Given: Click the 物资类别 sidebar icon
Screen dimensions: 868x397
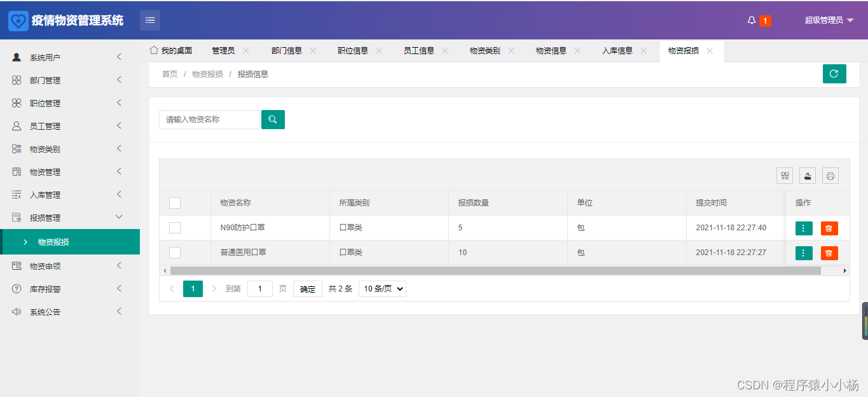Looking at the screenshot, I should [17, 149].
